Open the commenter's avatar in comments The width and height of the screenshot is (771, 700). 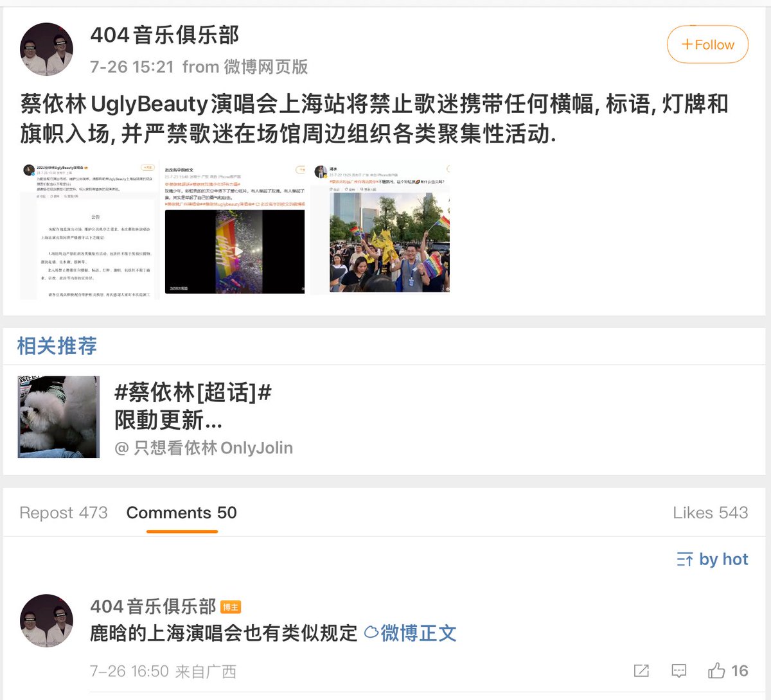[x=46, y=620]
